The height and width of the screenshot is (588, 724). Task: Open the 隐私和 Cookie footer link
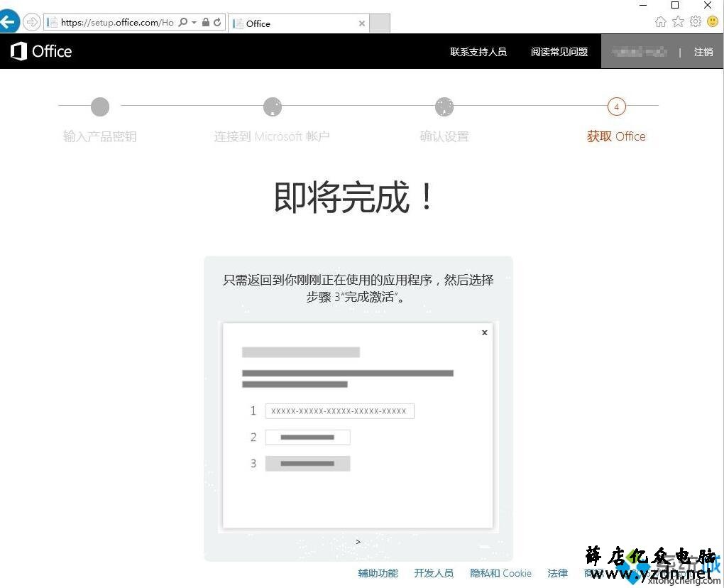tap(500, 573)
